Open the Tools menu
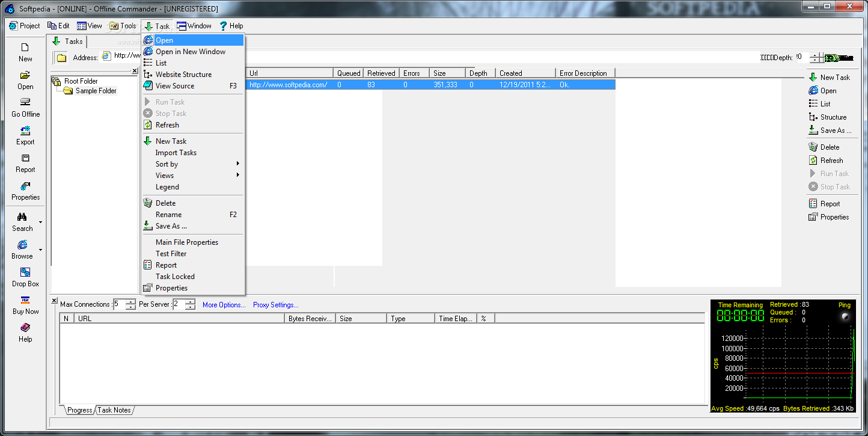 click(x=123, y=26)
